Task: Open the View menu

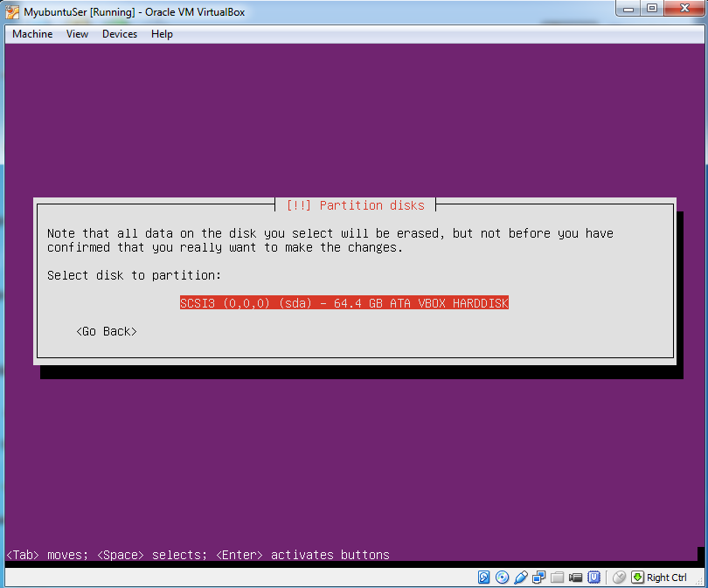Action: pos(77,34)
